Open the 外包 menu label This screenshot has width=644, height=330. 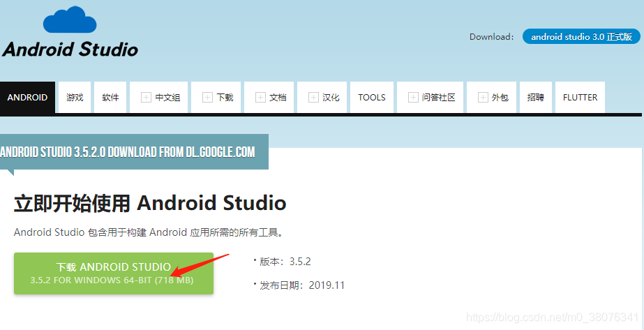tap(500, 98)
